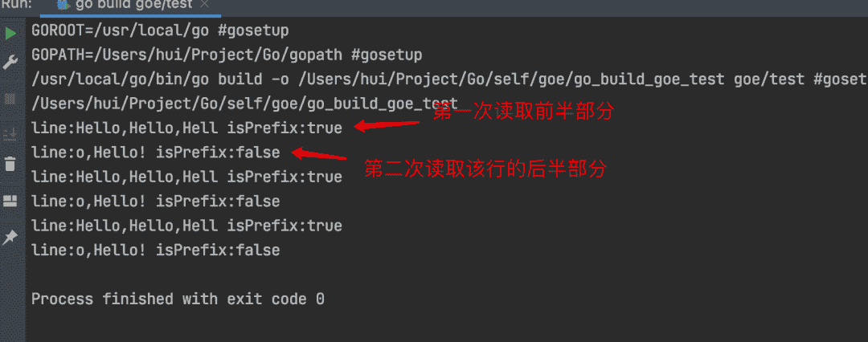Click the last 'line:o,Hello! isPrefix:false' output line
This screenshot has height=342, width=868.
[155, 250]
